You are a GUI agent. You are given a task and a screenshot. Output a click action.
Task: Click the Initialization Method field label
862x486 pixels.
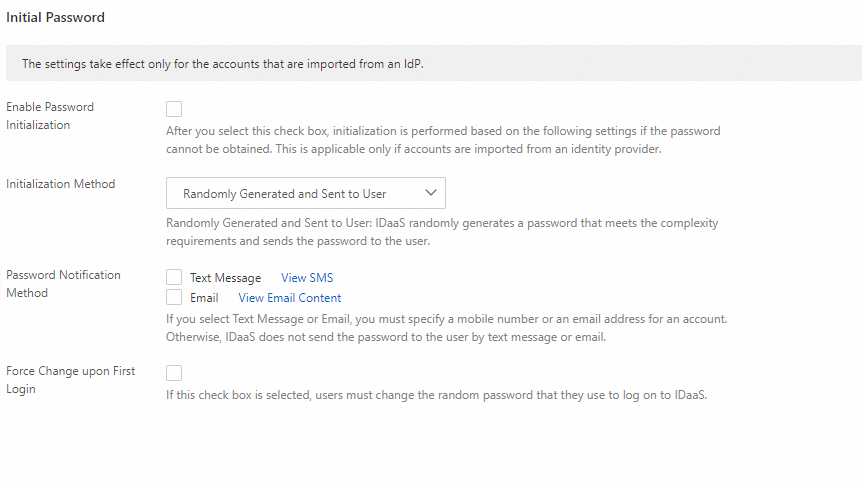click(x=60, y=184)
